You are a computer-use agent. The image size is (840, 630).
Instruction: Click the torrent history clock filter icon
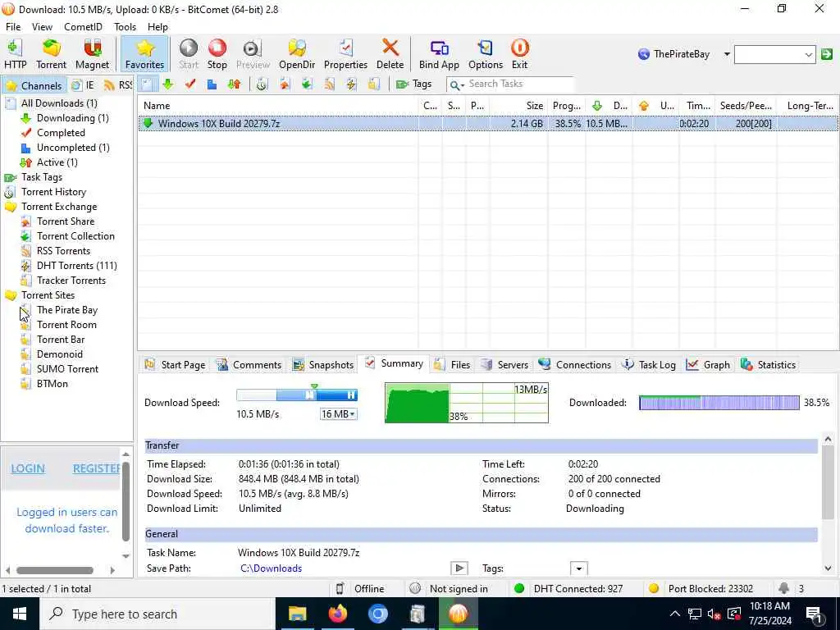click(x=262, y=84)
